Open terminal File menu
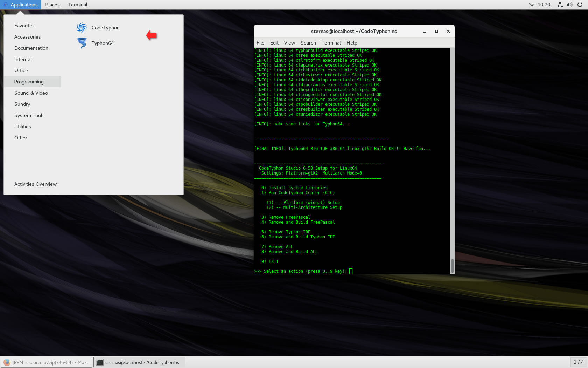The height and width of the screenshot is (368, 588). [x=260, y=43]
